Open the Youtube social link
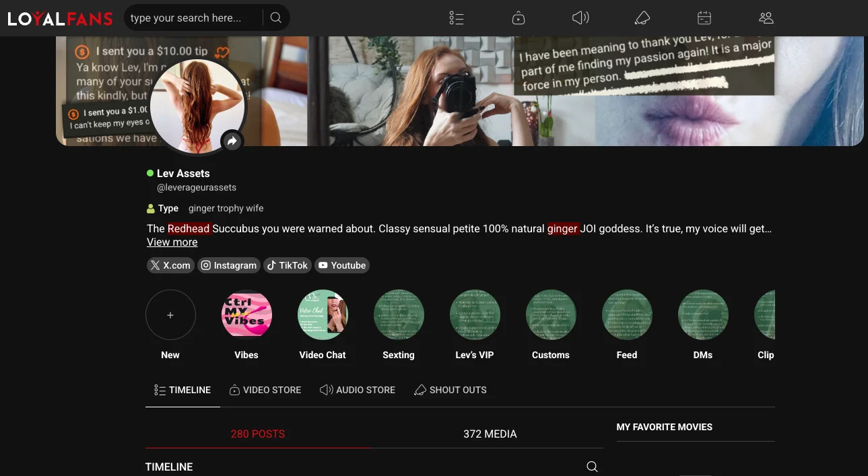Viewport: 868px width, 476px height. 342,265
